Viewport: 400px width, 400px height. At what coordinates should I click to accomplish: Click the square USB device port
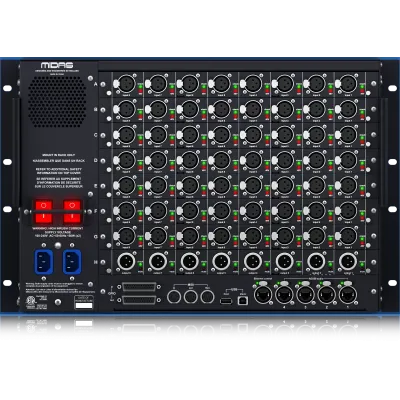point(243,301)
